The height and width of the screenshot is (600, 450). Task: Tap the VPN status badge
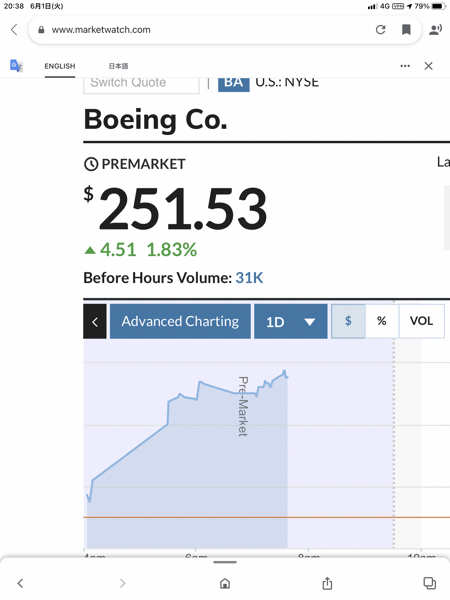coord(398,6)
